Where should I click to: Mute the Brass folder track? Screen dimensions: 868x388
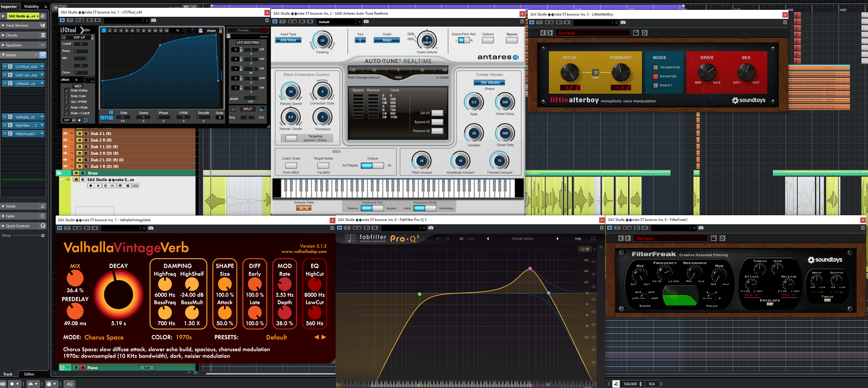[x=76, y=173]
